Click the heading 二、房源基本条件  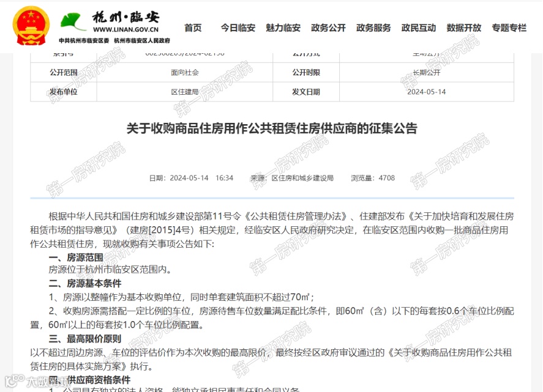click(x=85, y=284)
